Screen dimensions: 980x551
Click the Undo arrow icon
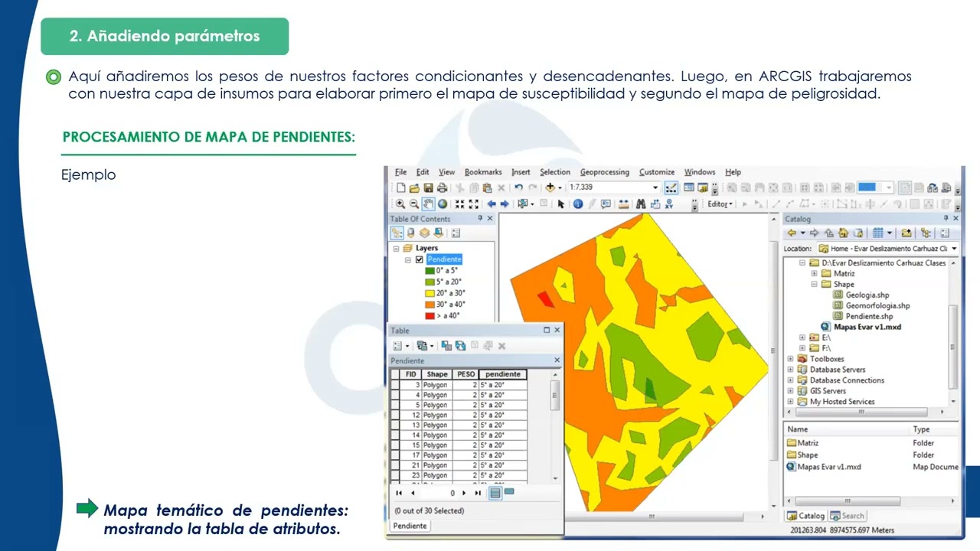519,187
